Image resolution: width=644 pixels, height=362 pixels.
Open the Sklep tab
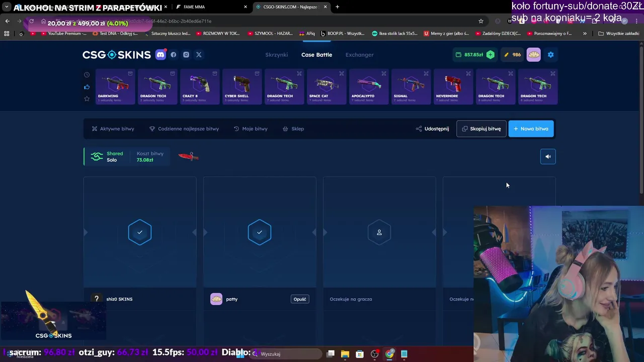(x=293, y=129)
